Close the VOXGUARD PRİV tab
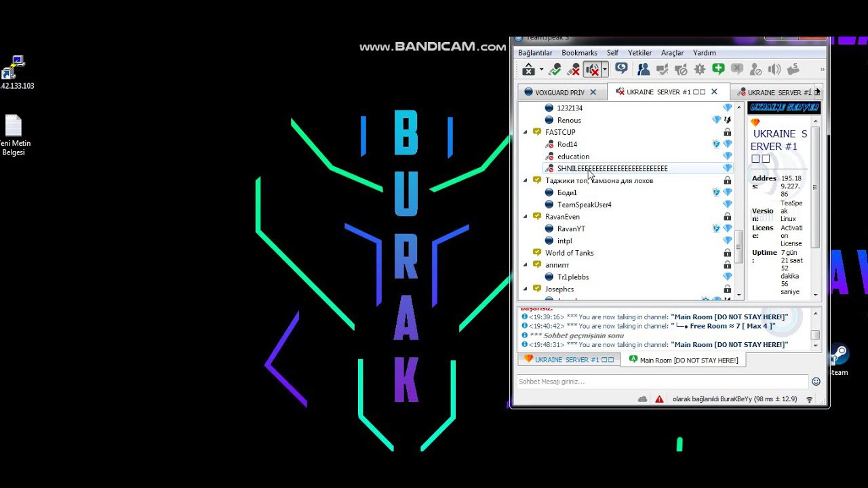This screenshot has width=868, height=488. tap(593, 92)
